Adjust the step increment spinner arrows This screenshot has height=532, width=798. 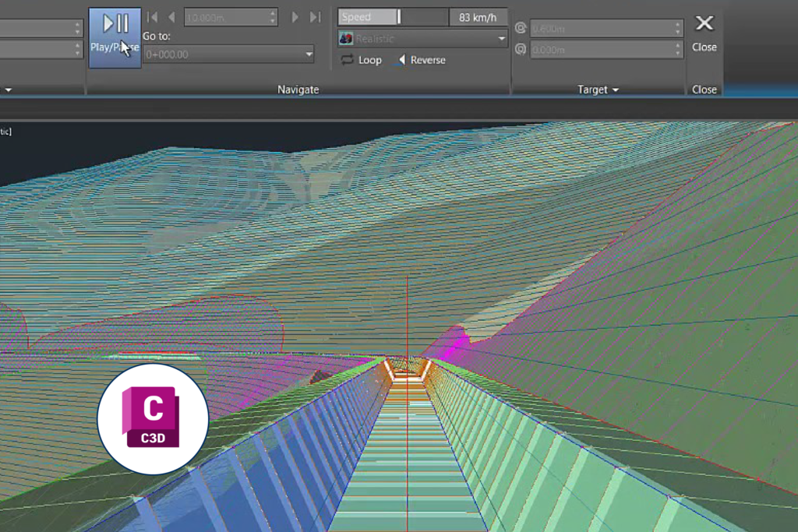coord(272,17)
